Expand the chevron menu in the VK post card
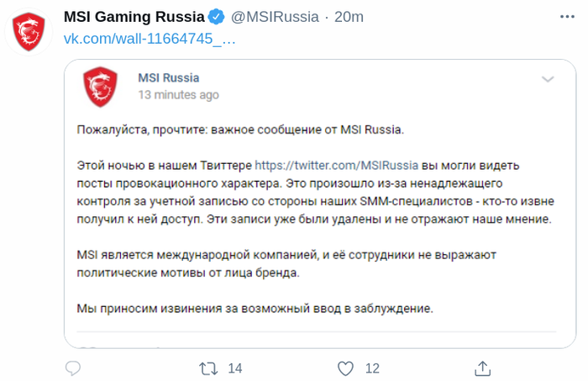The width and height of the screenshot is (588, 381). (x=548, y=79)
